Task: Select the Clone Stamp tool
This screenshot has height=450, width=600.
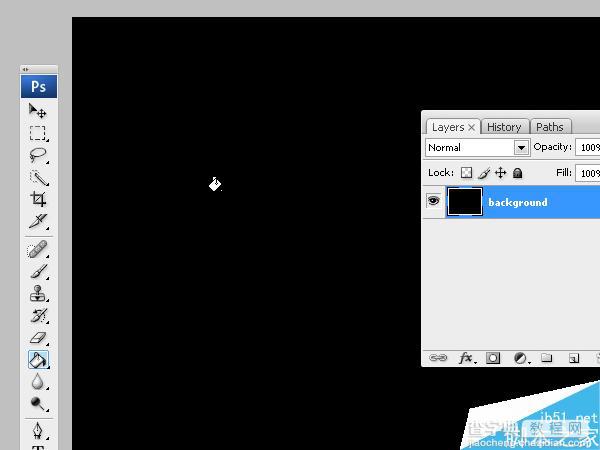Action: pos(38,293)
